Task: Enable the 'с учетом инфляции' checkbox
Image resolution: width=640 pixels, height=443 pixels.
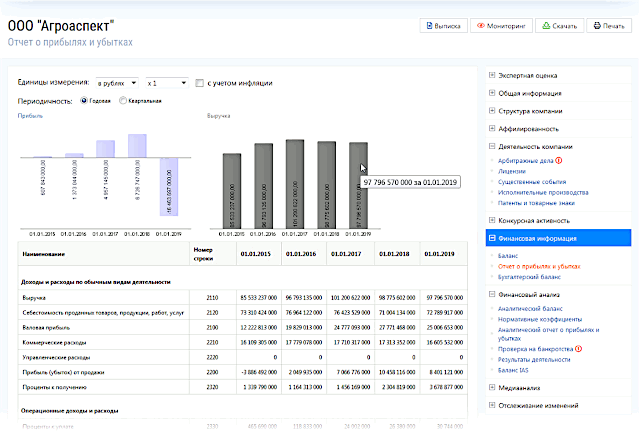Action: click(200, 83)
